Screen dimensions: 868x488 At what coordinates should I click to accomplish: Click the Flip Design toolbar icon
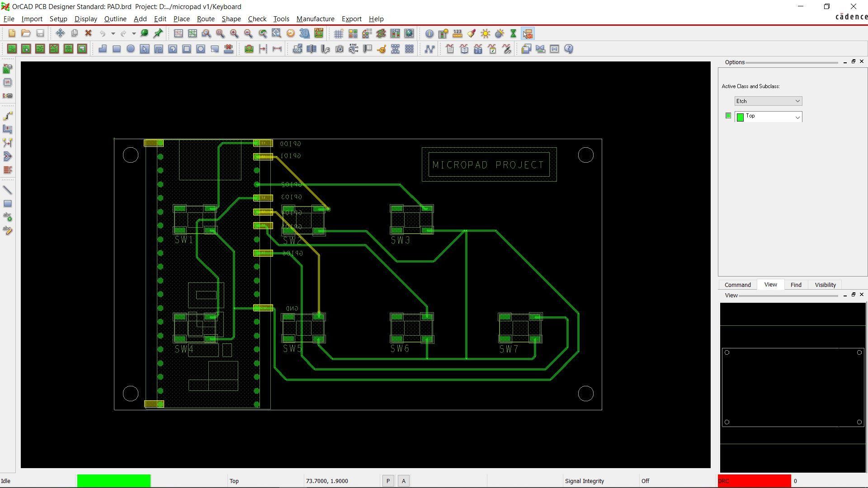pos(319,33)
